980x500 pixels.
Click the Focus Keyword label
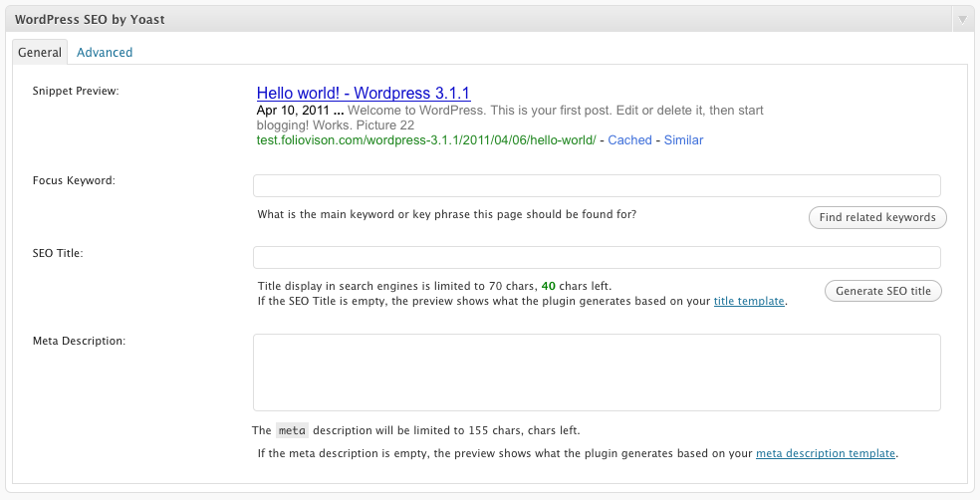[x=74, y=180]
